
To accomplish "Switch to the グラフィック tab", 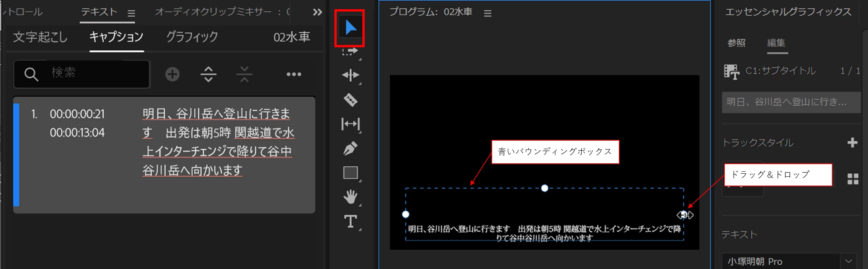I will pos(192,37).
